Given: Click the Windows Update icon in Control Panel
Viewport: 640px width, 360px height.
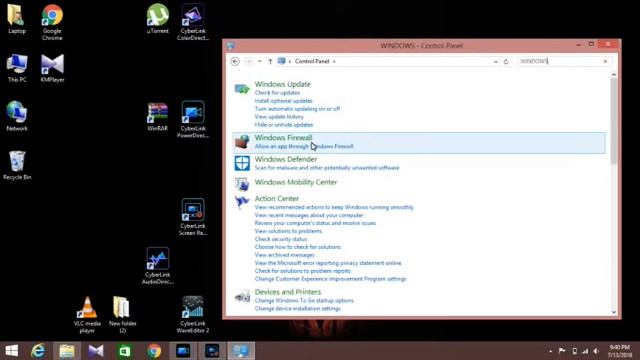Looking at the screenshot, I should click(x=242, y=89).
